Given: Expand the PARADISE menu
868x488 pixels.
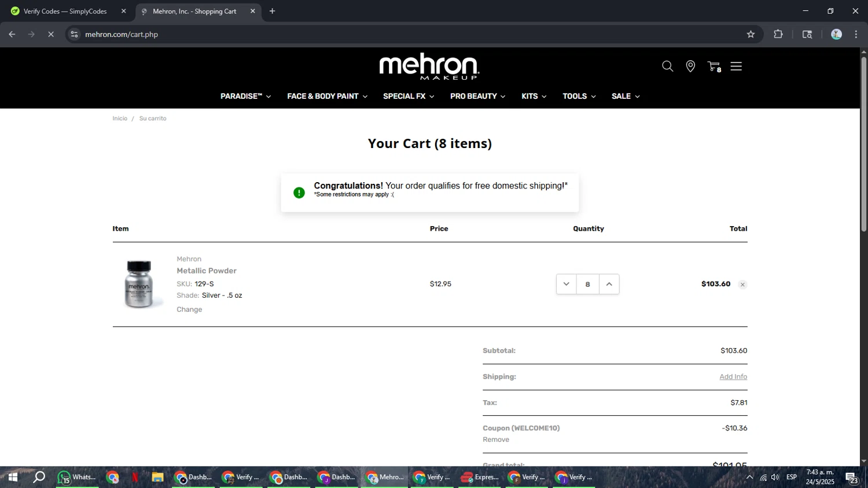Looking at the screenshot, I should coord(246,96).
